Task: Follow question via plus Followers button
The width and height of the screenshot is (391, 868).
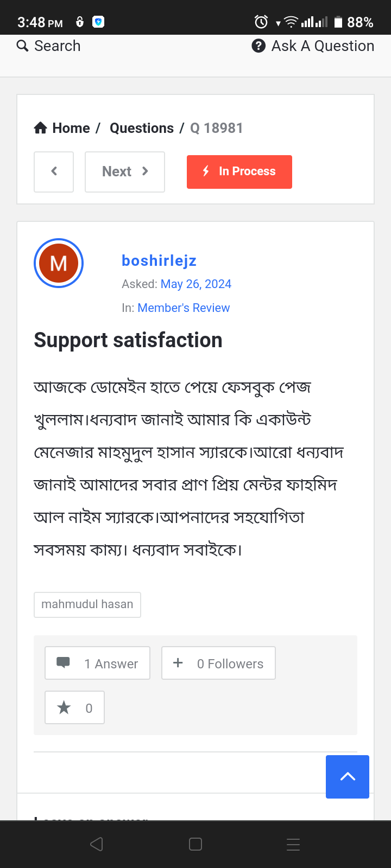Action: tap(218, 663)
